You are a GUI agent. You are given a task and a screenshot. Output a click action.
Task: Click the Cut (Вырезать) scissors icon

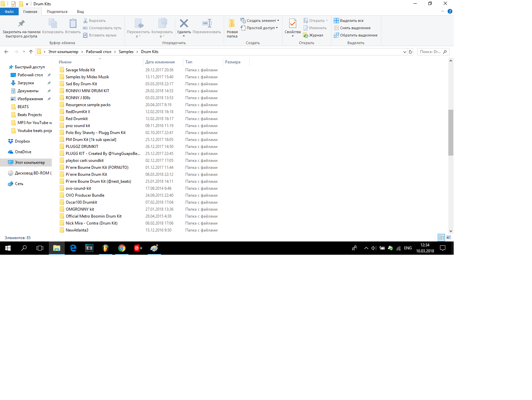point(85,21)
